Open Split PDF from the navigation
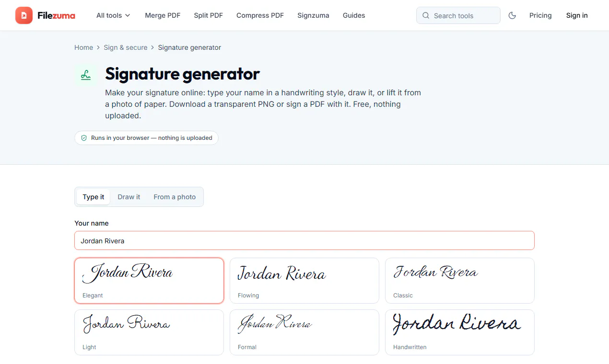The image size is (609, 364). pyautogui.click(x=209, y=15)
